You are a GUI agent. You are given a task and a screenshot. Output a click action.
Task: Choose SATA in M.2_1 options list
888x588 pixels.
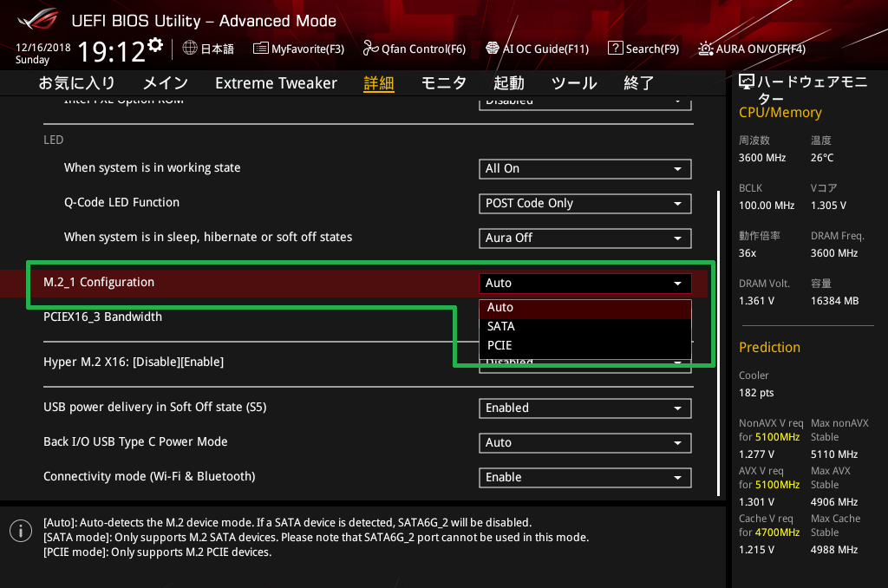point(585,326)
